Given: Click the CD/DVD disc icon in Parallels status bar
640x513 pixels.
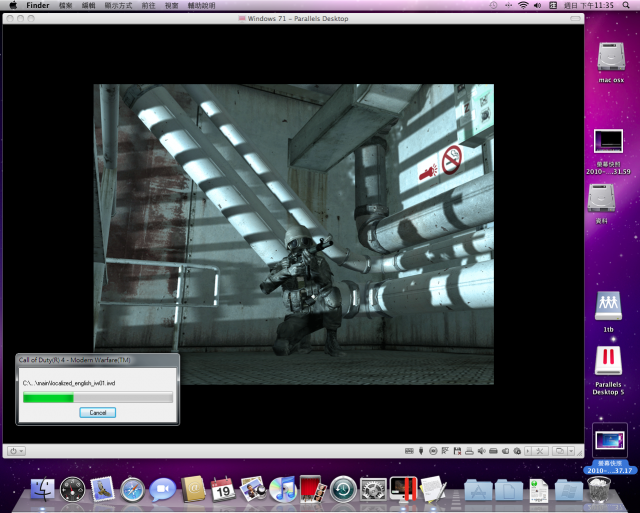Looking at the screenshot, I should pyautogui.click(x=433, y=451).
